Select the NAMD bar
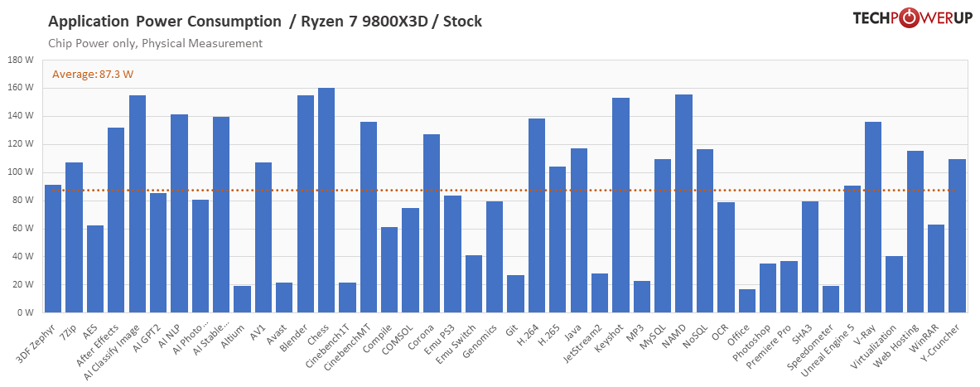Viewport: 980px width, 387px height. point(684,203)
